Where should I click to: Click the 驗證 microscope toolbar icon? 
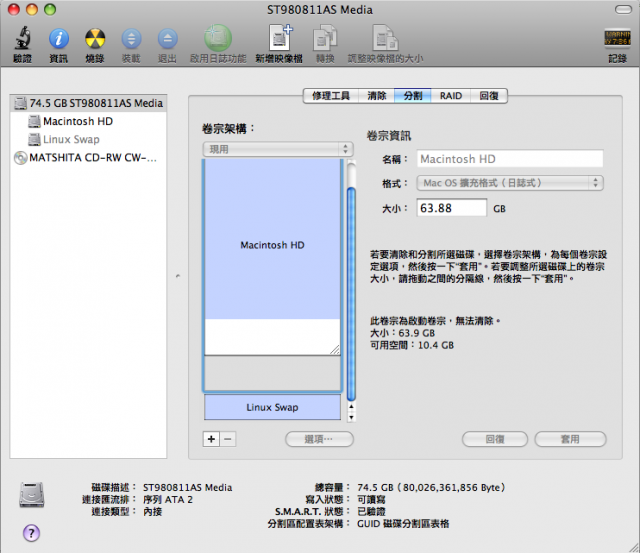tap(22, 41)
